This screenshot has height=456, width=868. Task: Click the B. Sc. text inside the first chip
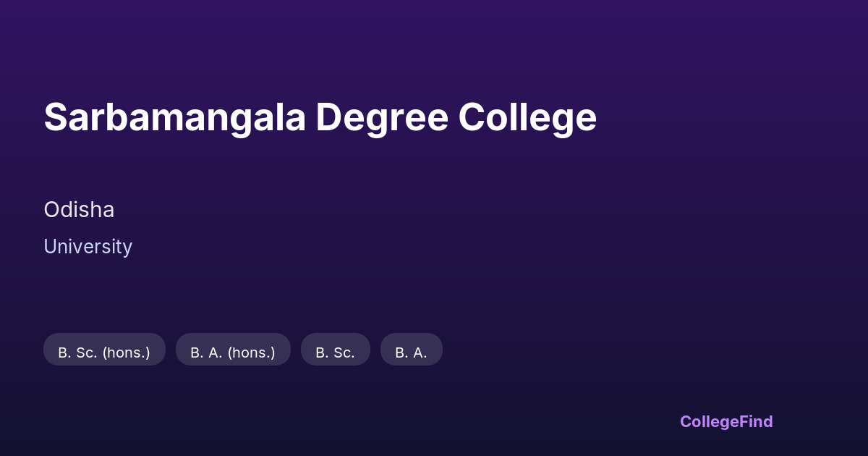(x=77, y=352)
